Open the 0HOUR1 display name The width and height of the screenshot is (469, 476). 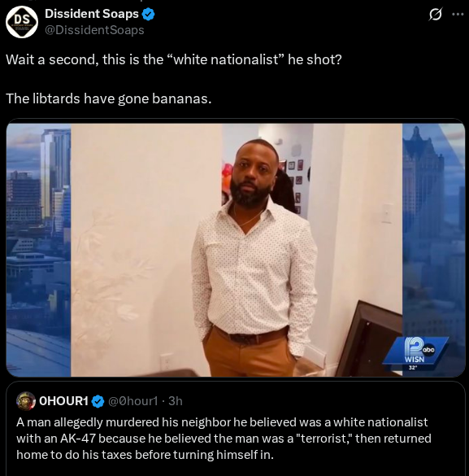point(63,401)
